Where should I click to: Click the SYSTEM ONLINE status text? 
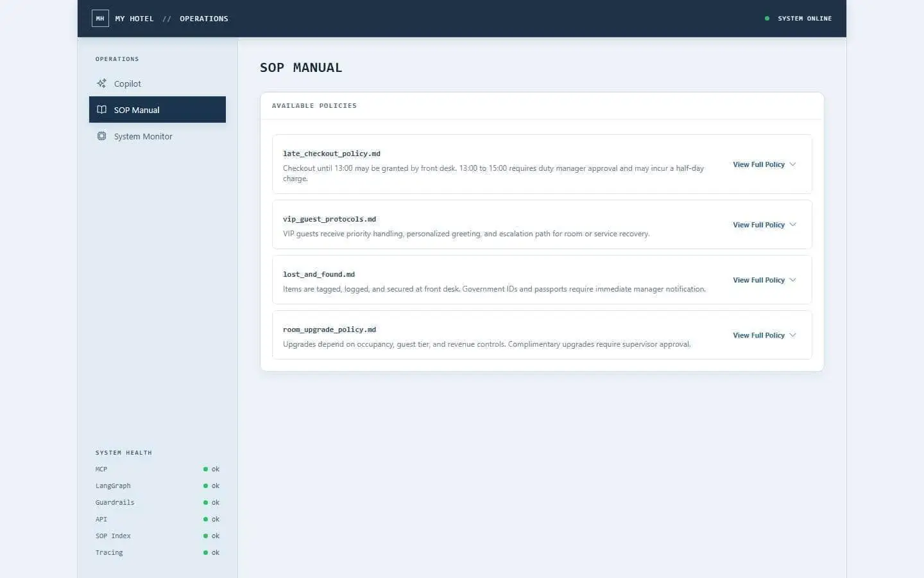pos(805,19)
